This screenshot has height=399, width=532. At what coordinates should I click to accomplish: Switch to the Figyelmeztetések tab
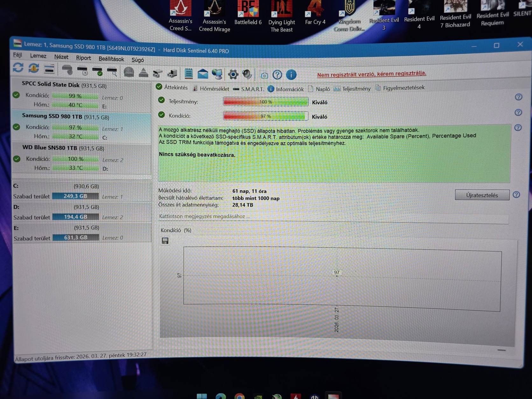tap(400, 87)
